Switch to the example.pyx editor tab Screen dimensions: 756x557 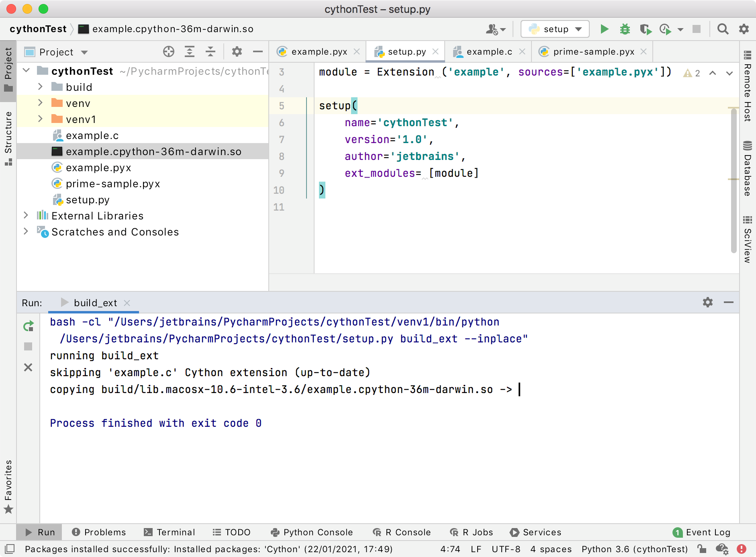[x=319, y=51]
